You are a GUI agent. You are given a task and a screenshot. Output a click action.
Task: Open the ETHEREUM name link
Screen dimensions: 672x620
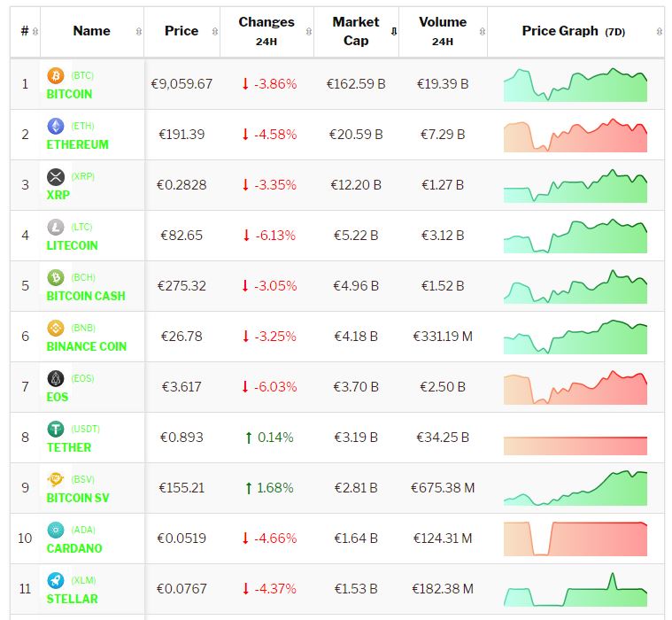tap(78, 144)
